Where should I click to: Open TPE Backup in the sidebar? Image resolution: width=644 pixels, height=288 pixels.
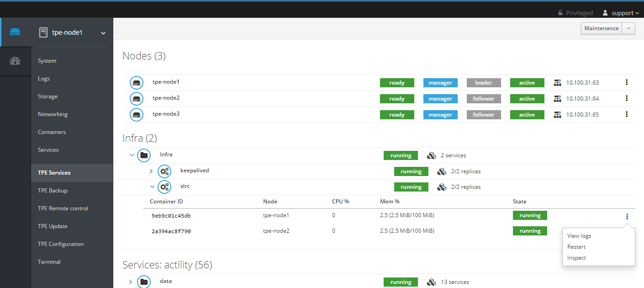53,191
